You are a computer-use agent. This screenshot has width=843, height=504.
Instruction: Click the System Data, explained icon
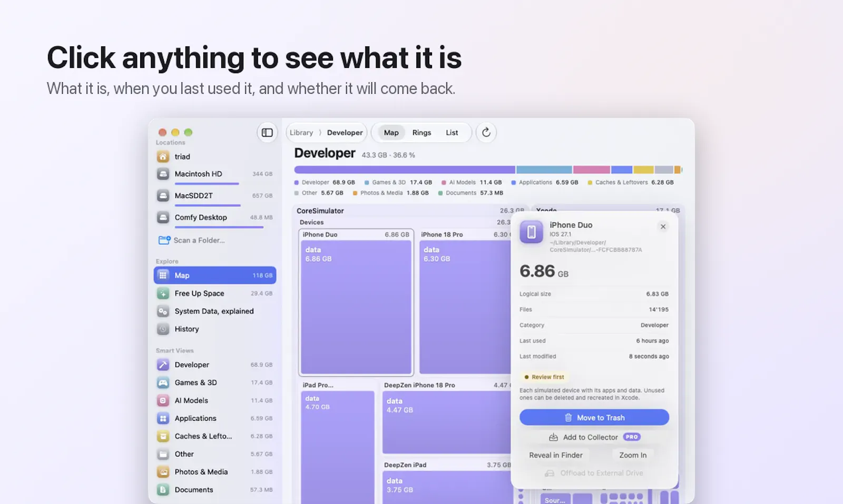pyautogui.click(x=163, y=311)
